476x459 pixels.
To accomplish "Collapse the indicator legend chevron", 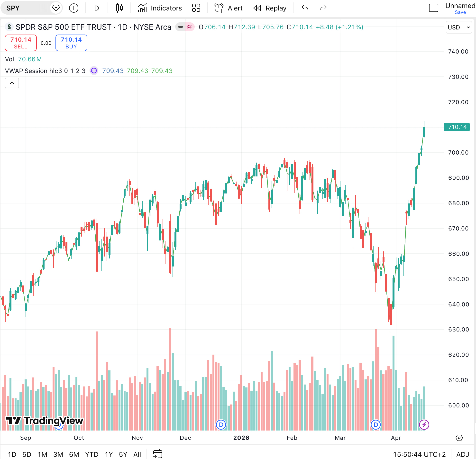I will [12, 83].
